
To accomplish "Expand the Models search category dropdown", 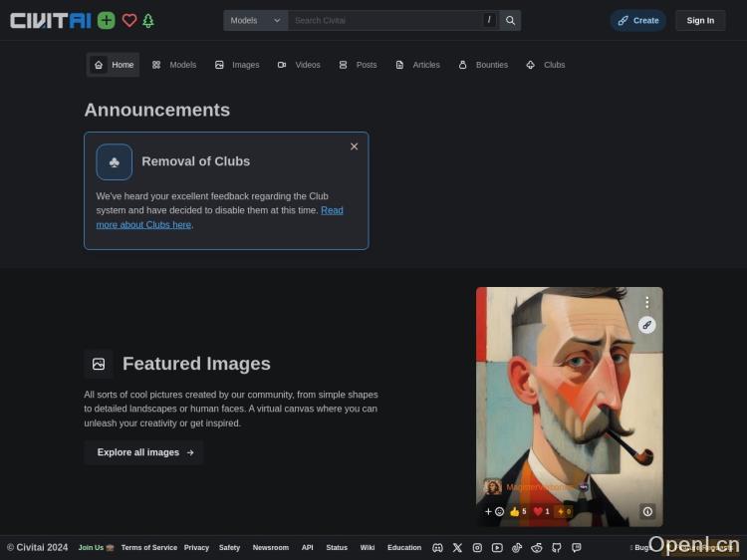I will coord(255,20).
